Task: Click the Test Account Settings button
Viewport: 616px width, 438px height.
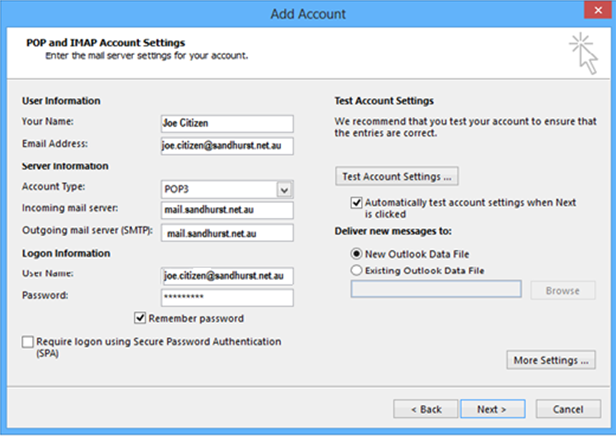Action: (x=397, y=176)
